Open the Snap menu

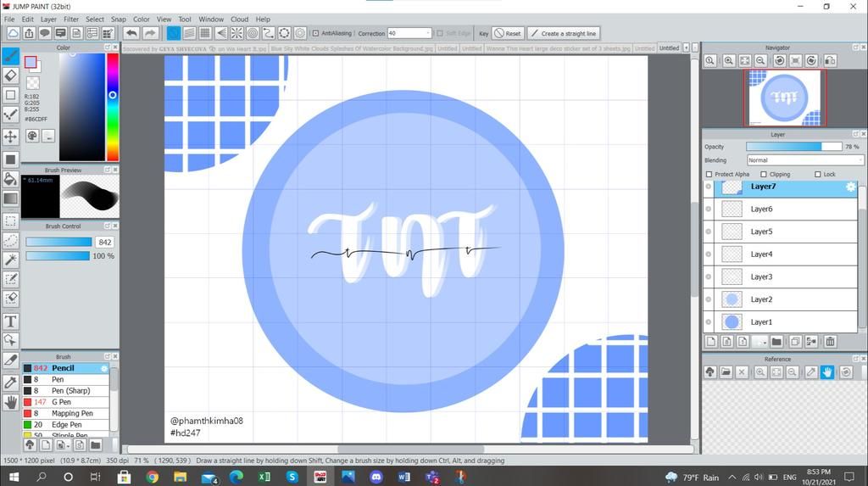[x=119, y=19]
